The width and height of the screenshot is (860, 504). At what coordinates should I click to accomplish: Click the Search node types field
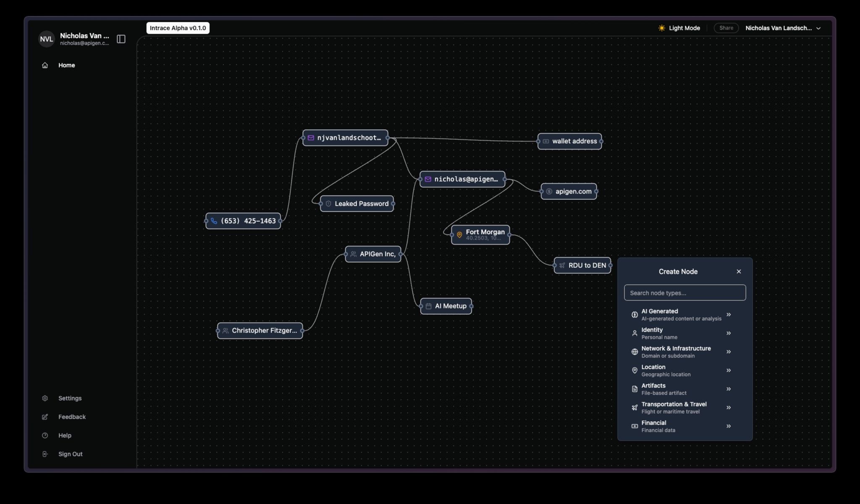[x=685, y=293]
